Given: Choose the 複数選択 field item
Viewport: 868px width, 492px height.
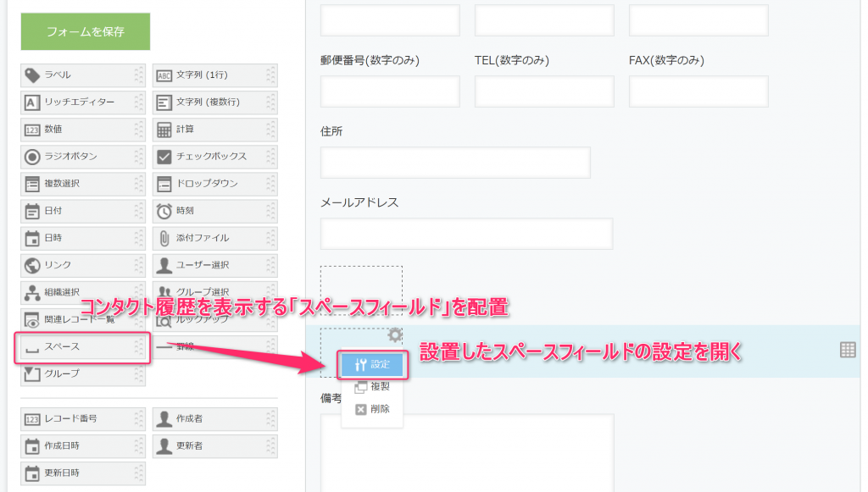Looking at the screenshot, I should (x=83, y=184).
